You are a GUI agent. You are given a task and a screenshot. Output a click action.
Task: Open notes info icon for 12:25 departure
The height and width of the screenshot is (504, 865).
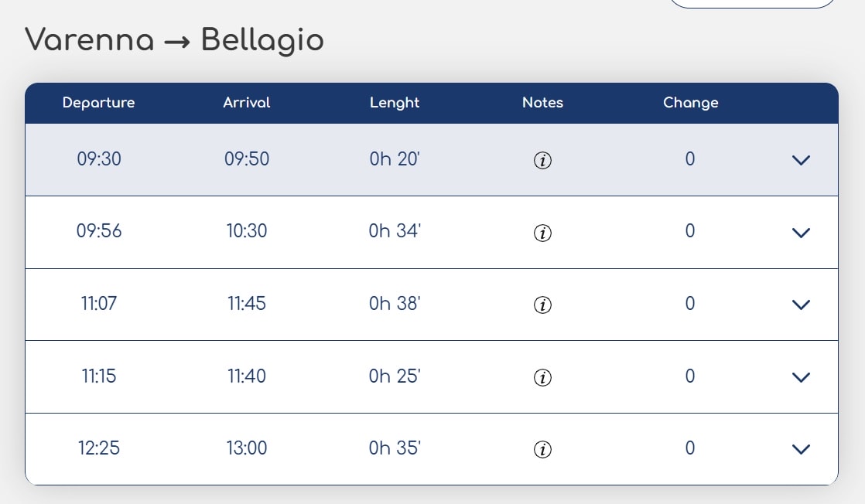[542, 449]
